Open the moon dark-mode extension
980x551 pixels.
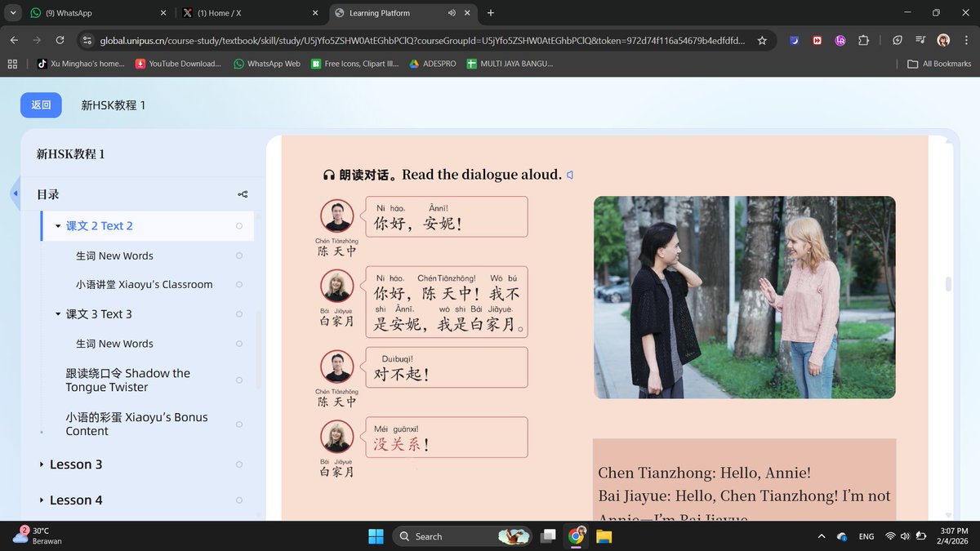pyautogui.click(x=794, y=40)
